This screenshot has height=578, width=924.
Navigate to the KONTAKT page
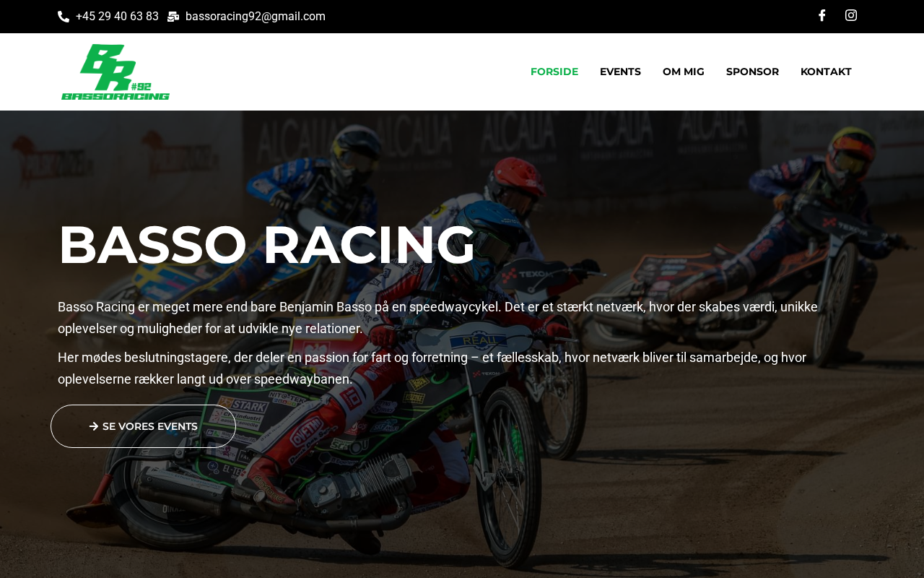click(x=826, y=72)
